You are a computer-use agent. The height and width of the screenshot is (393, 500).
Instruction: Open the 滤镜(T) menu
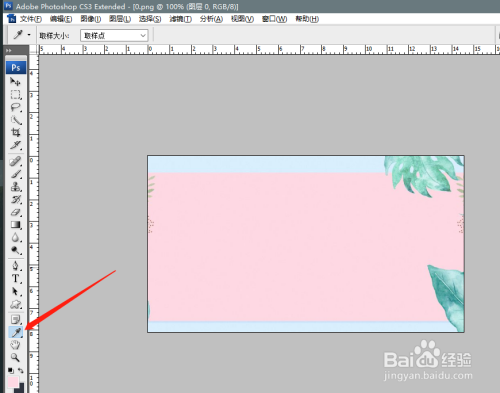180,19
